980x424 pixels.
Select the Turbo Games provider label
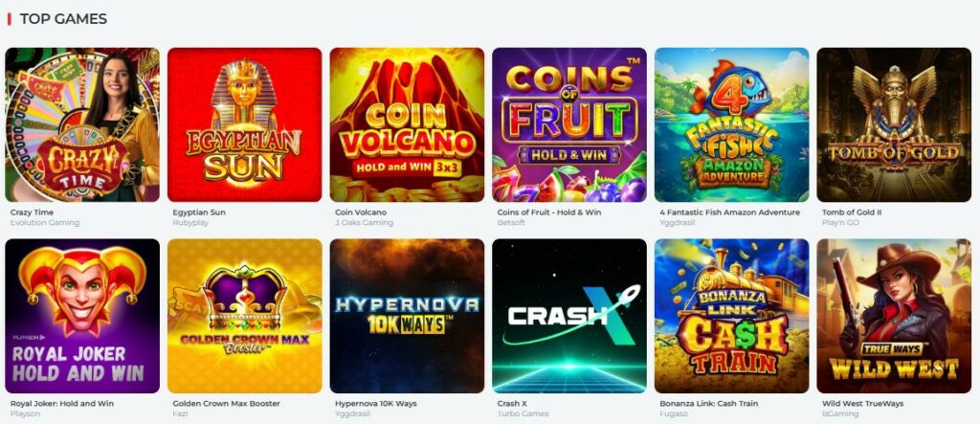click(523, 414)
